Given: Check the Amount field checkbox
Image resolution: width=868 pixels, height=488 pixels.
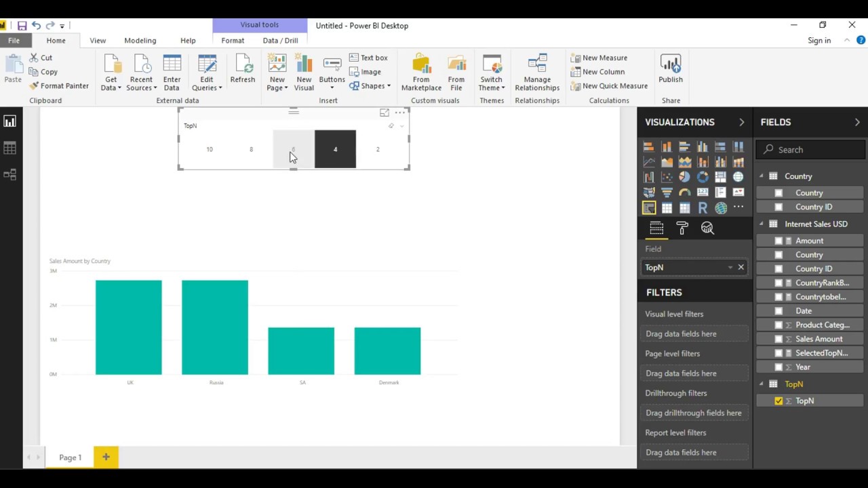Looking at the screenshot, I should click(x=778, y=241).
